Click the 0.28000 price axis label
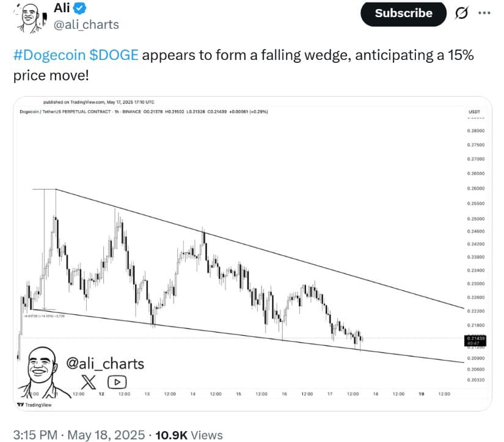The width and height of the screenshot is (504, 442). click(475, 131)
